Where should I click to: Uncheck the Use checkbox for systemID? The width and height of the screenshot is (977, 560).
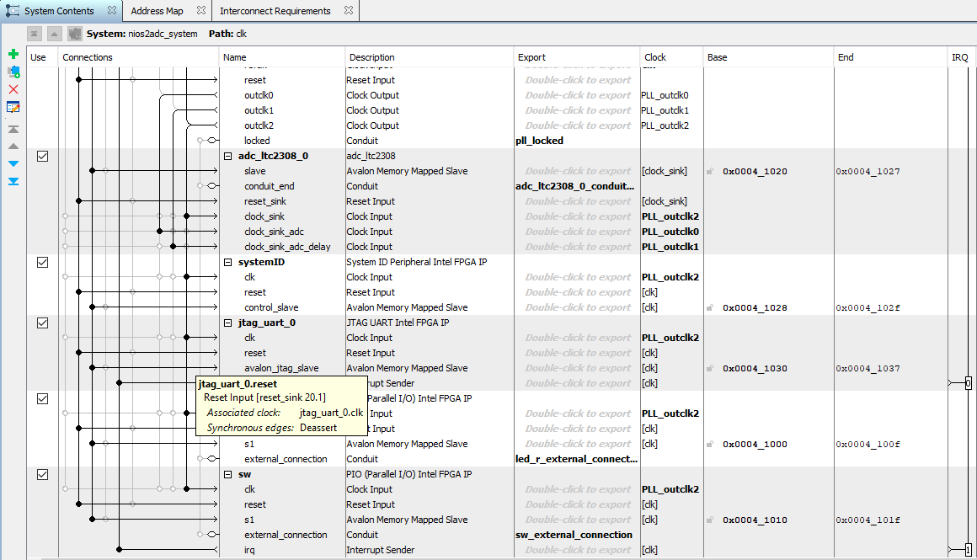[x=42, y=262]
